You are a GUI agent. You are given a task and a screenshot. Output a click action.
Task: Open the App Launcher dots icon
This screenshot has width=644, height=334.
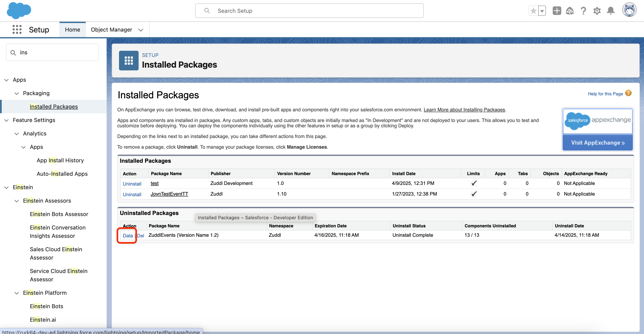(17, 29)
